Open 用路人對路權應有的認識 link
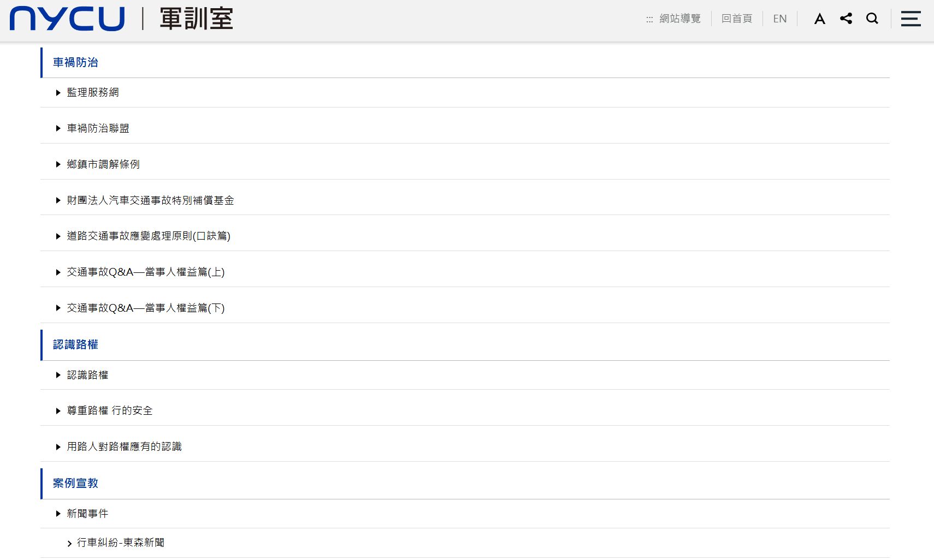Image resolution: width=934 pixels, height=560 pixels. [124, 446]
